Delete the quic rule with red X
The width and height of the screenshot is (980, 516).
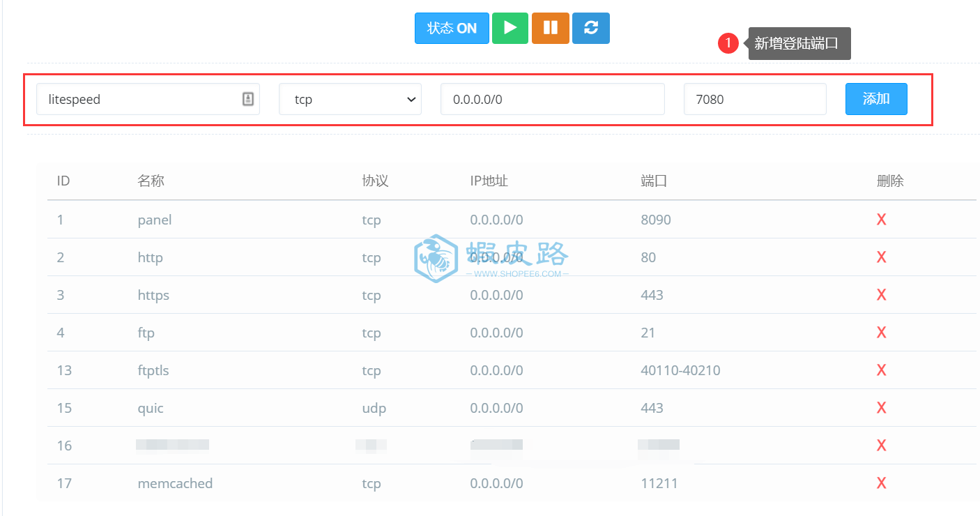click(x=881, y=408)
